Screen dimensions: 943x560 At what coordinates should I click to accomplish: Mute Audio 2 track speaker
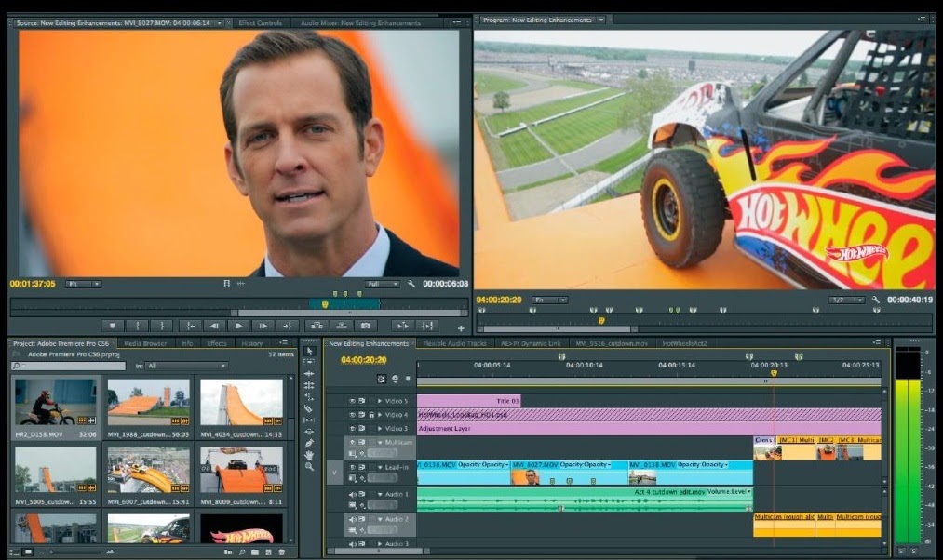pyautogui.click(x=353, y=519)
